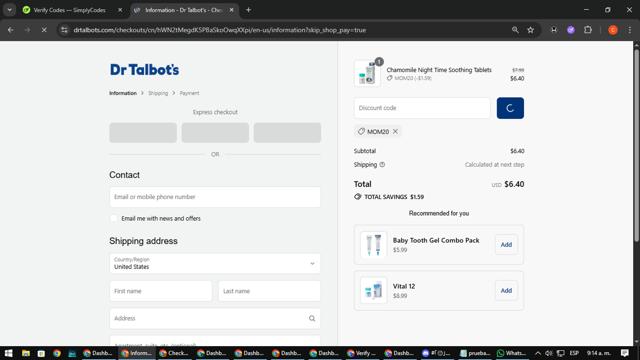The image size is (640, 360).
Task: Open the Windows Start menu
Action: (x=8, y=353)
